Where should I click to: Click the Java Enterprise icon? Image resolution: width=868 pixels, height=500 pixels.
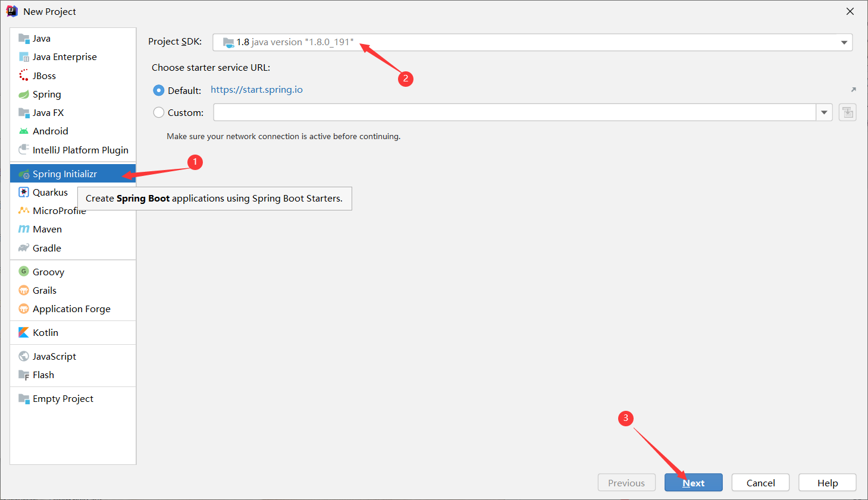(x=24, y=57)
